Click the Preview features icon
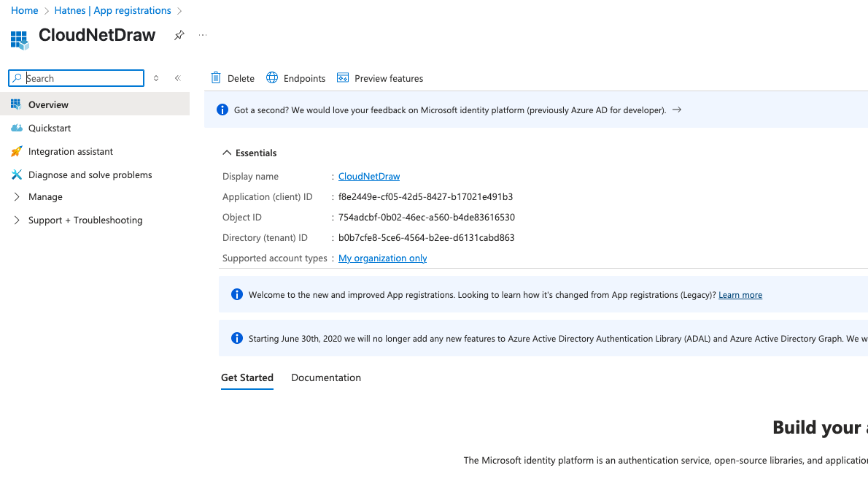Viewport: 868px width, 495px height. (343, 78)
